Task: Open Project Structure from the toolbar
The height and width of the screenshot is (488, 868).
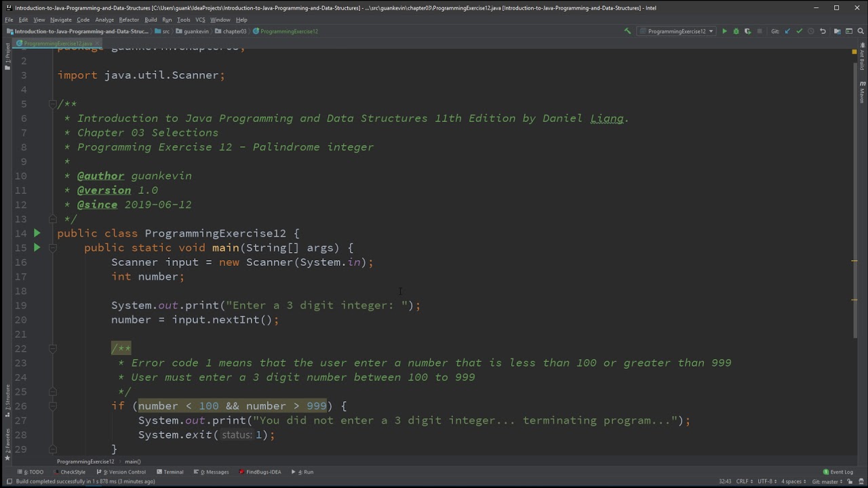Action: (837, 31)
